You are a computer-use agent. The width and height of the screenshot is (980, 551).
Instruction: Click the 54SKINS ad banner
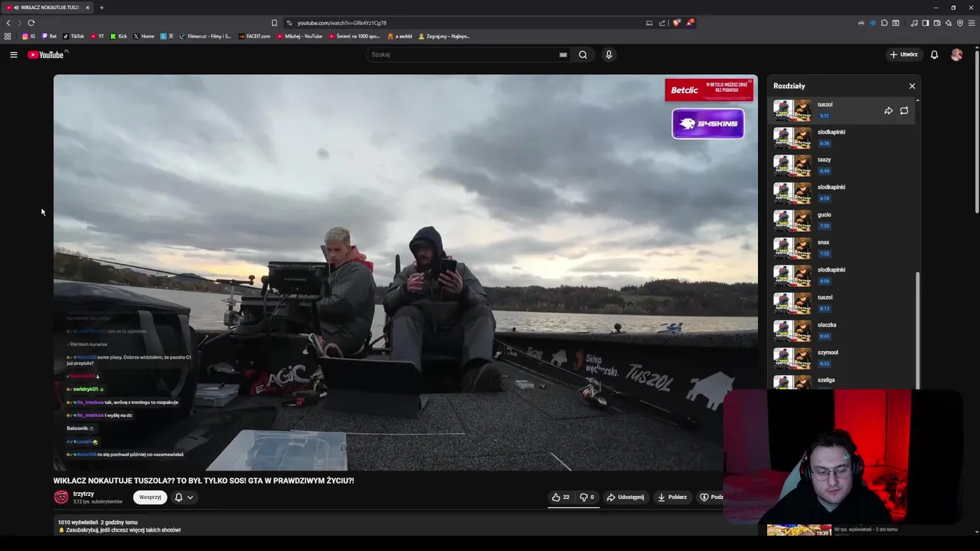point(708,123)
